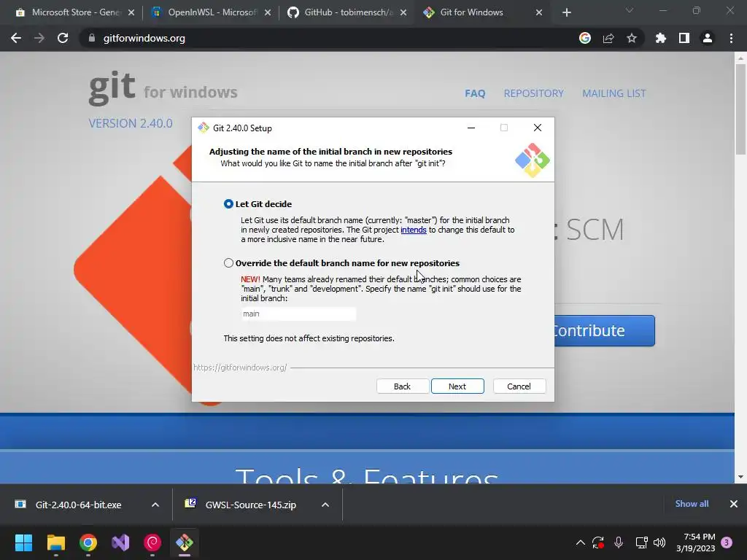Screen dimensions: 747x560
Task: Close the GitHub tab
Action: [x=403, y=12]
